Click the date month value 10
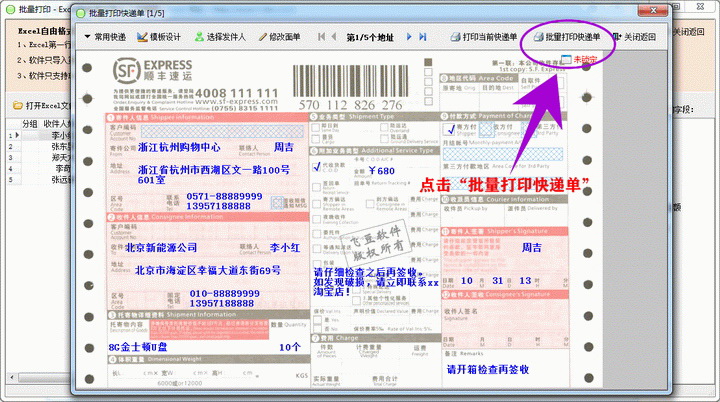 point(467,281)
